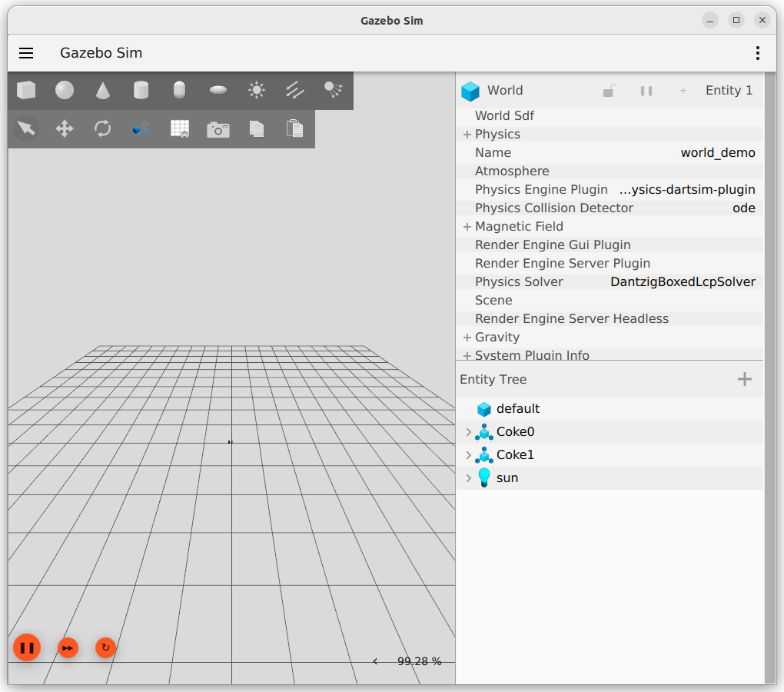
Task: Activate the translate mode tool
Action: (x=65, y=128)
